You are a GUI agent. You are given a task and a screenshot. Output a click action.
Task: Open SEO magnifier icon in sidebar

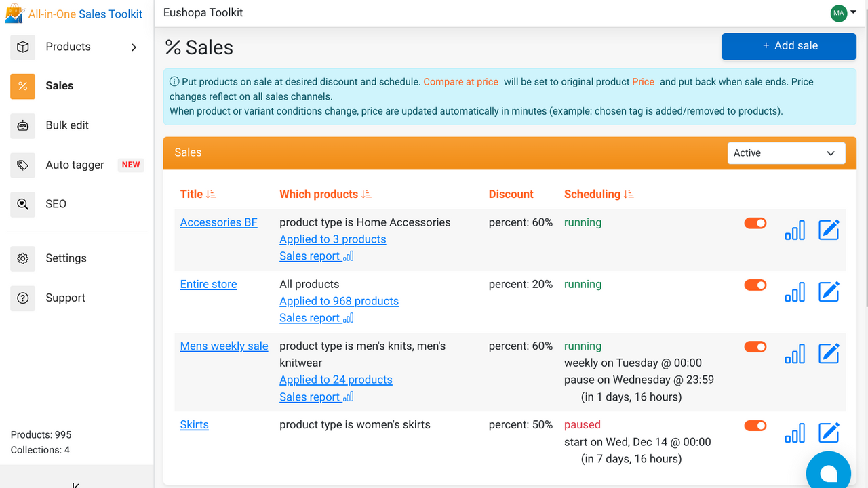click(x=23, y=204)
